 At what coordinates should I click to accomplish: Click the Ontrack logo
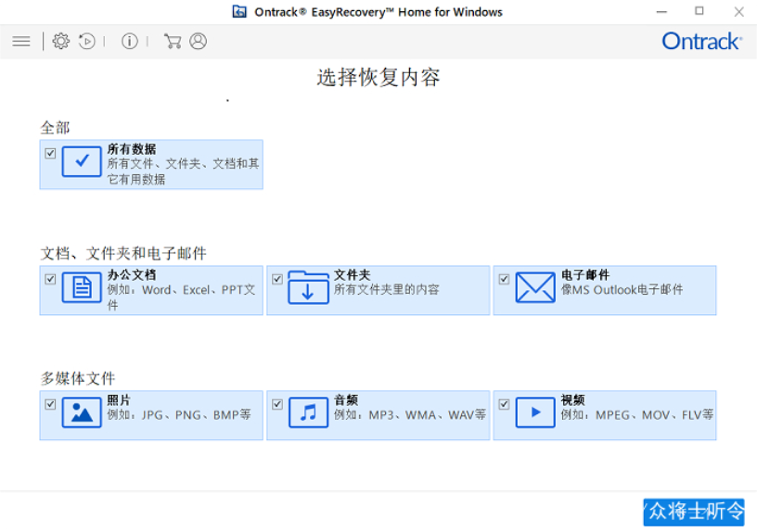701,42
